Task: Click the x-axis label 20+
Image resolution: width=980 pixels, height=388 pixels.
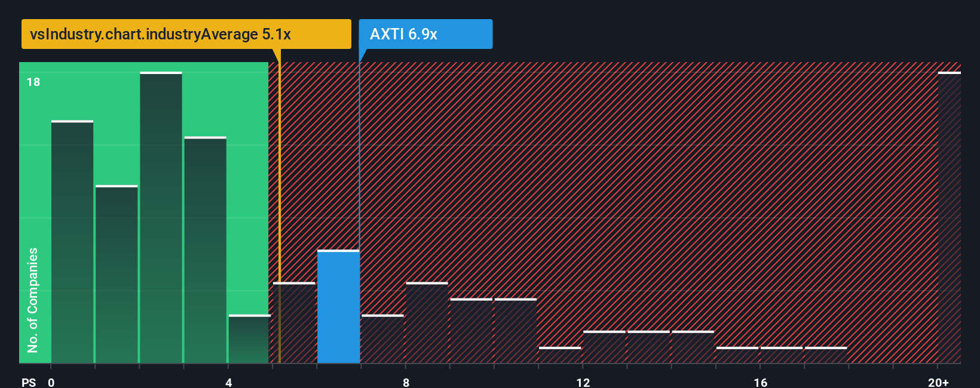Action: click(938, 382)
